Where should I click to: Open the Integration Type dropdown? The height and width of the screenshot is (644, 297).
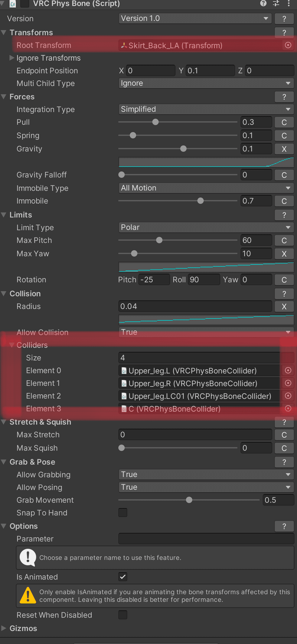coord(206,109)
